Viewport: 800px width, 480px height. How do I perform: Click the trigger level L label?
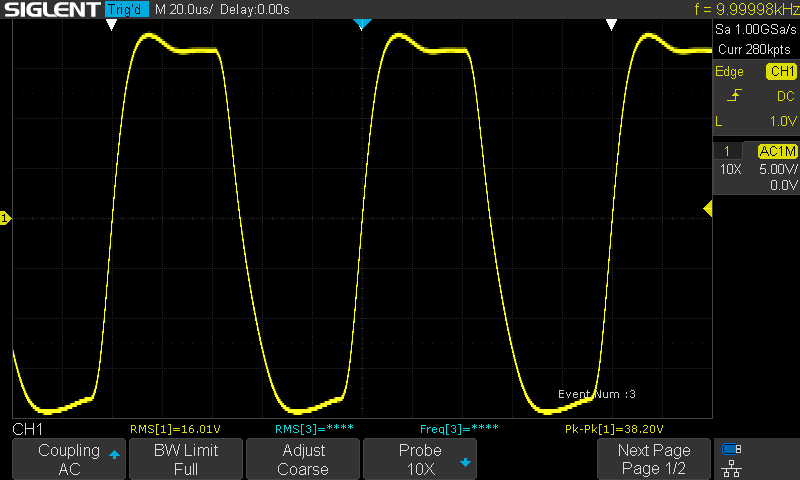click(x=719, y=121)
